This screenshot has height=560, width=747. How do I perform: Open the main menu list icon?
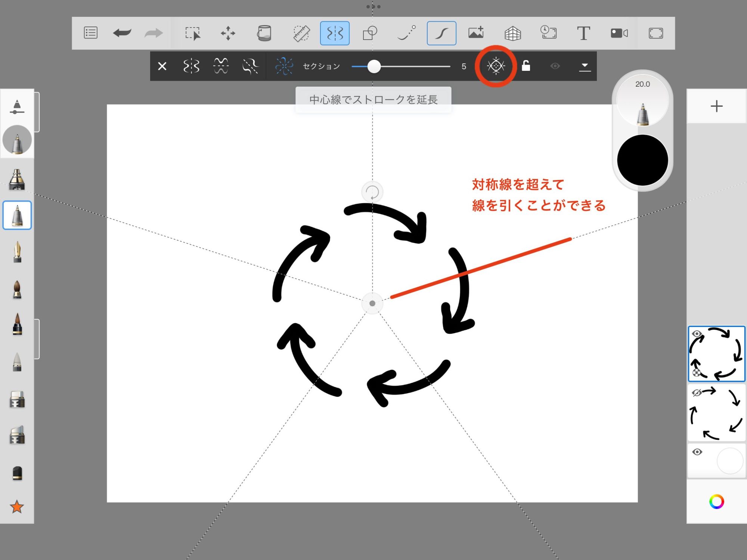click(x=91, y=33)
